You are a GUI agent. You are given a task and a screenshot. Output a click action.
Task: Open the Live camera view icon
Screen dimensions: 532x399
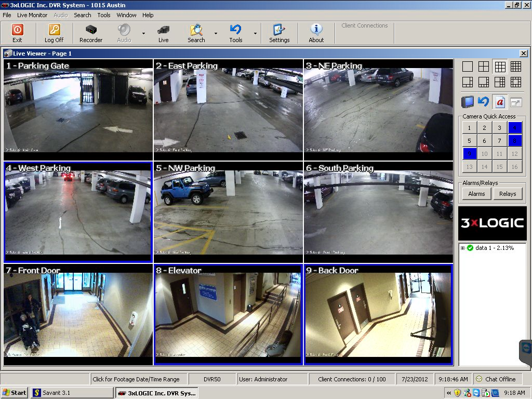click(x=163, y=31)
